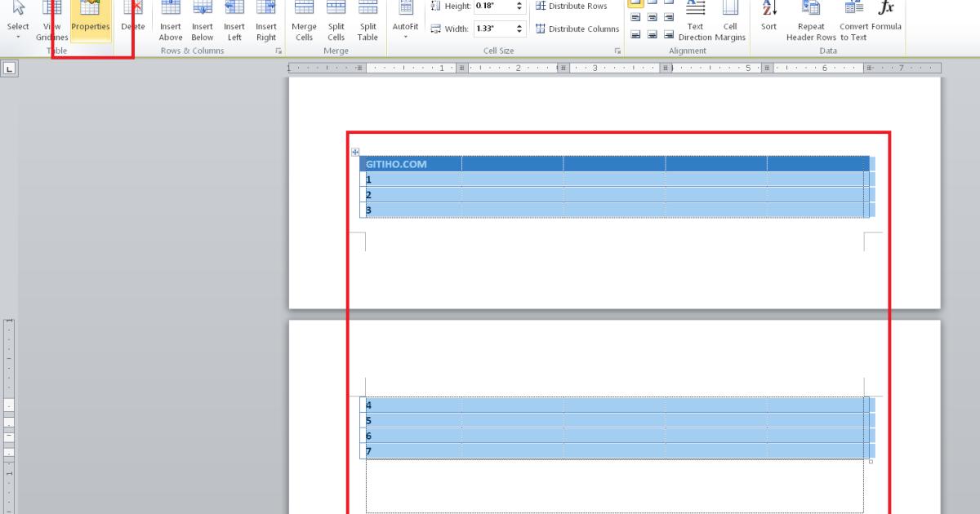Click Distribute Rows evenly
This screenshot has height=514, width=980.
point(572,7)
